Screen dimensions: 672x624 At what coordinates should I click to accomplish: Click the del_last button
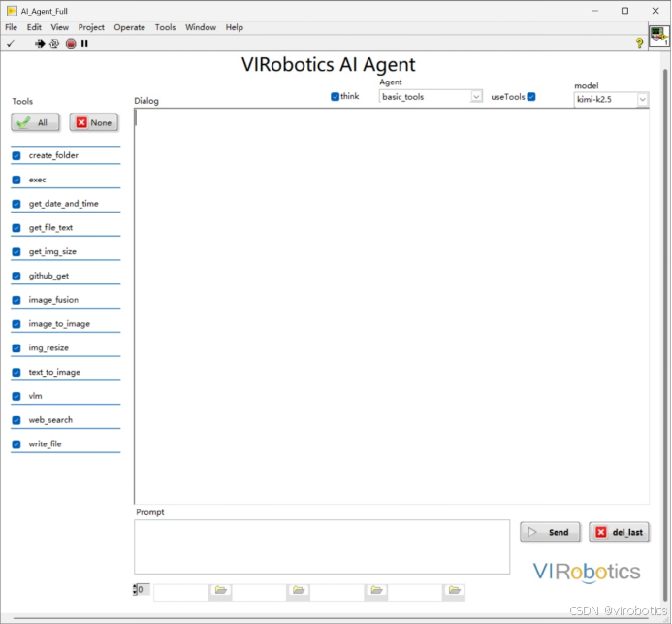click(620, 532)
